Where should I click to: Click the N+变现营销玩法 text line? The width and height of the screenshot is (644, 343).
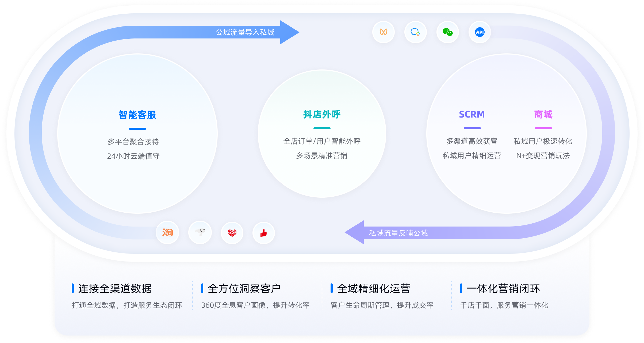coord(543,155)
